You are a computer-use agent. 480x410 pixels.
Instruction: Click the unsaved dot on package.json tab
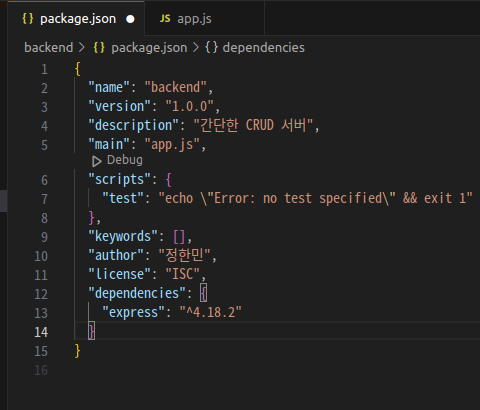click(130, 19)
